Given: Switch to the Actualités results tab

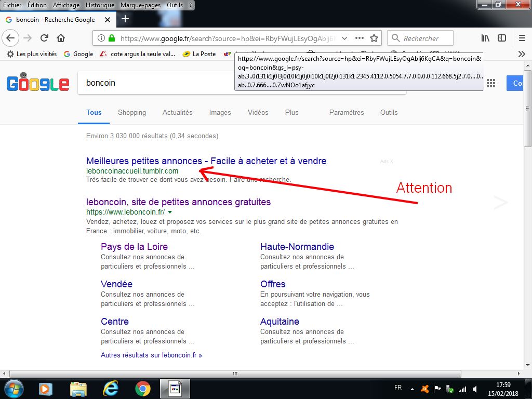Looking at the screenshot, I should [178, 112].
